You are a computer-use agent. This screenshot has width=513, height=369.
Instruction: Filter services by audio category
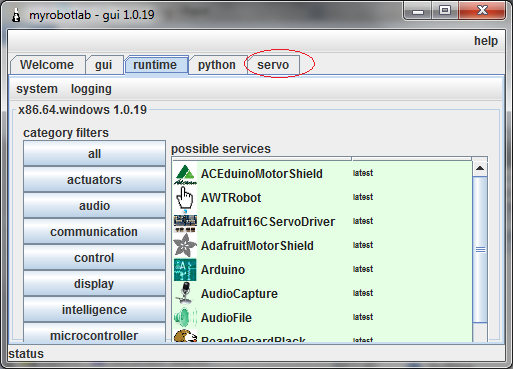(94, 206)
